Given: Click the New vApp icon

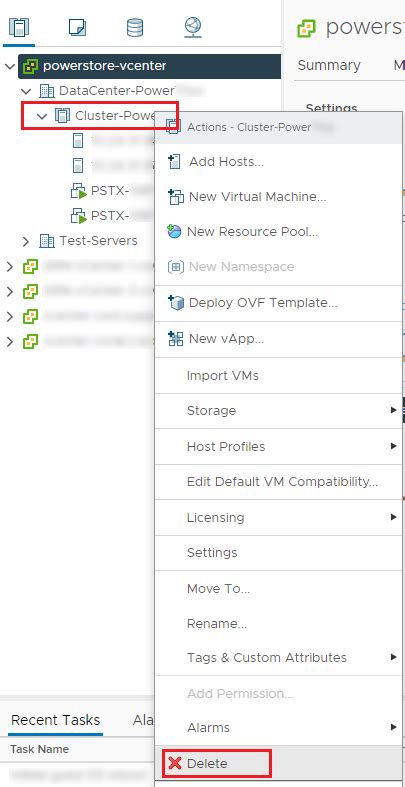Looking at the screenshot, I should tap(175, 339).
